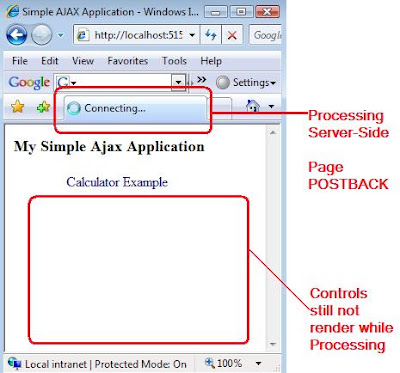Expand the Home button dropdown arrow

[271, 107]
